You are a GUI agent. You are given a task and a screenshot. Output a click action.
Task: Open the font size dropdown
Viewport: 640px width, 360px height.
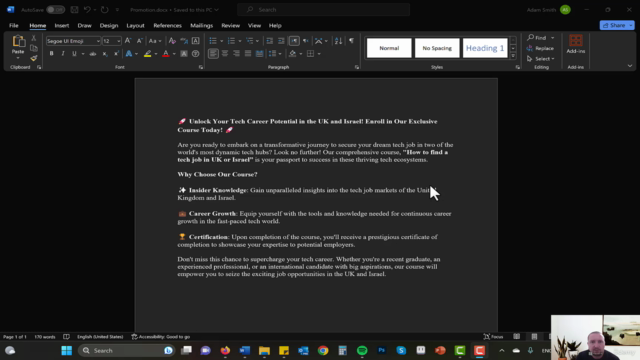118,41
